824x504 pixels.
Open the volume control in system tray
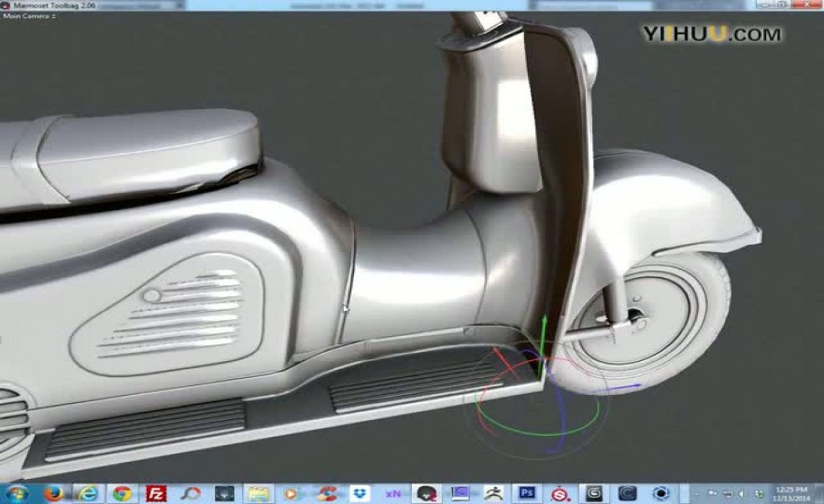[x=742, y=494]
